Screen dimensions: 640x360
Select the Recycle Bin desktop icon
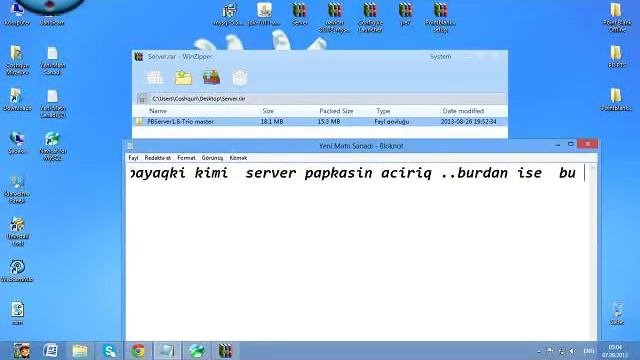[617, 313]
